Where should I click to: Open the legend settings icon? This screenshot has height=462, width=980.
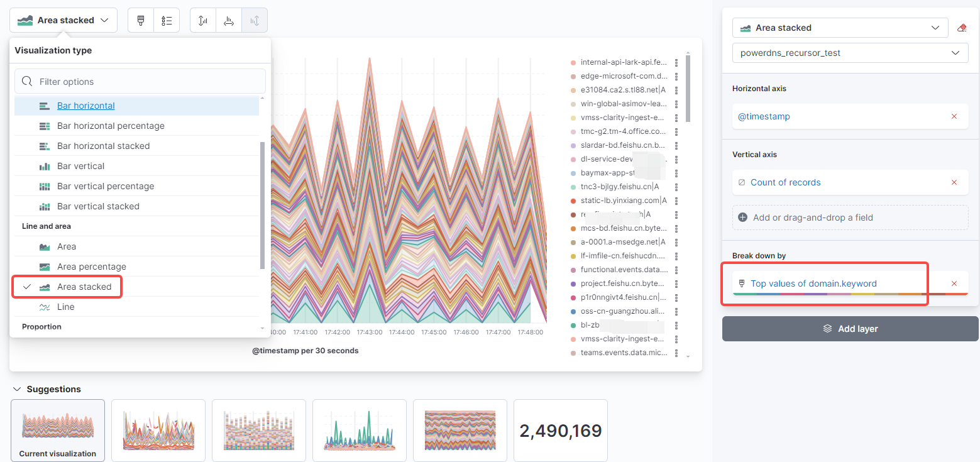pyautogui.click(x=167, y=20)
